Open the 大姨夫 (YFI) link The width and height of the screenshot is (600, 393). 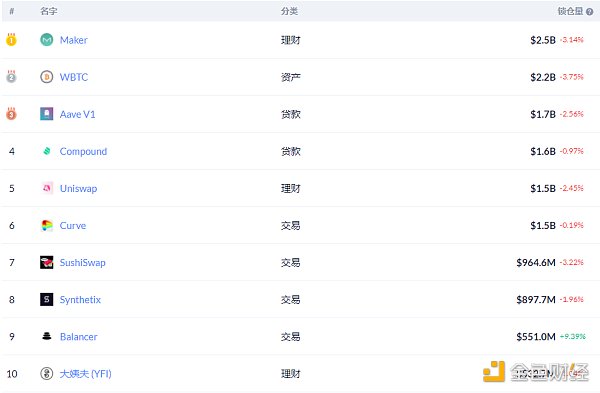(x=86, y=374)
